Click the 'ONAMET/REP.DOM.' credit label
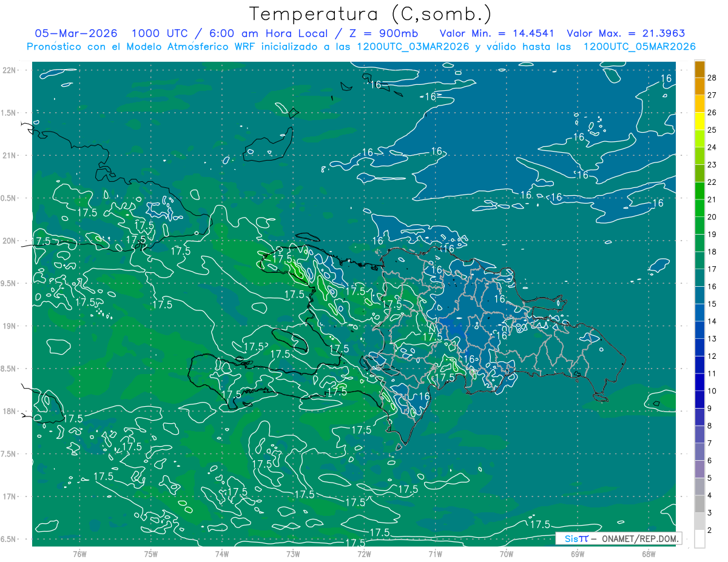The width and height of the screenshot is (728, 562). coord(641,538)
